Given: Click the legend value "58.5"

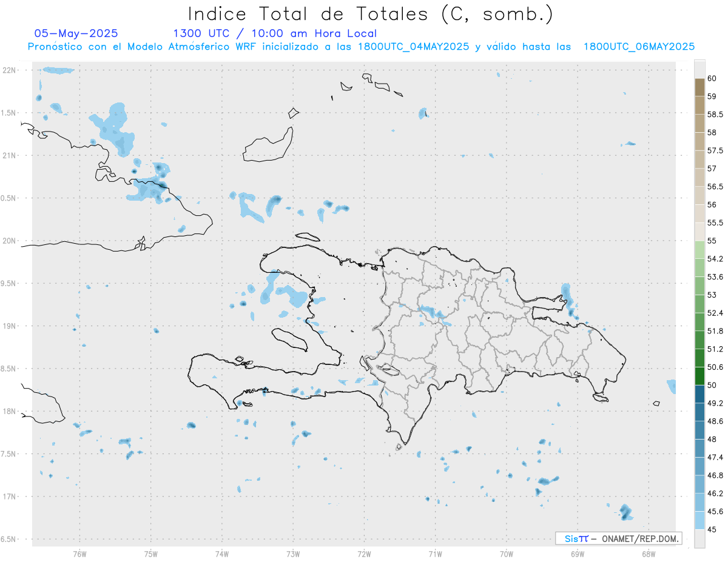Looking at the screenshot, I should pyautogui.click(x=715, y=115).
